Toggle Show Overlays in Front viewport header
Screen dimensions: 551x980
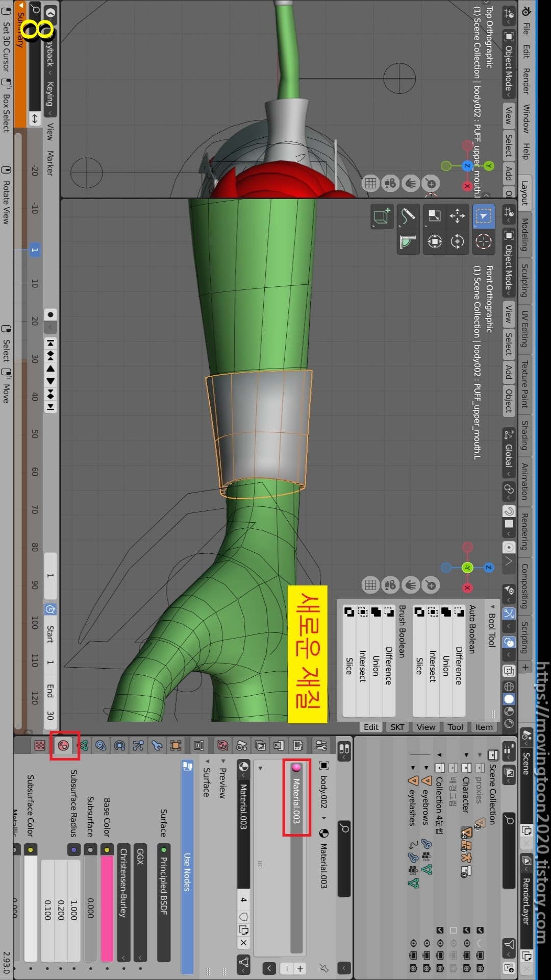point(509,642)
